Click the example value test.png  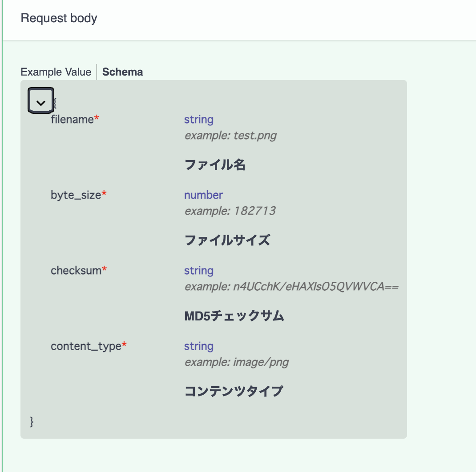tap(230, 136)
